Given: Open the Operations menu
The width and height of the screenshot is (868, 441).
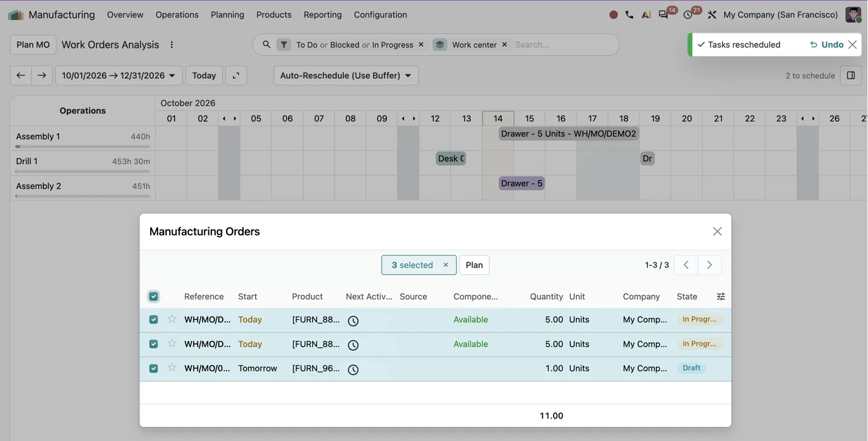Looking at the screenshot, I should click(177, 15).
